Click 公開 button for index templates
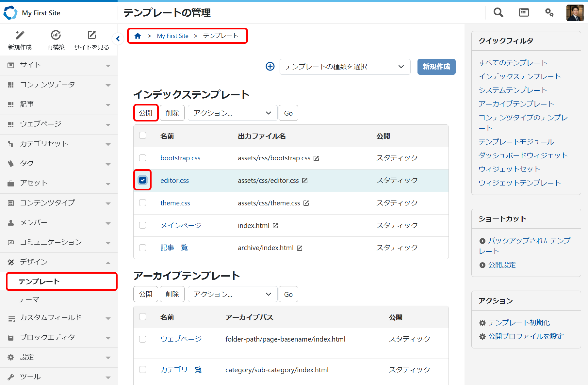This screenshot has width=588, height=385. pos(146,113)
